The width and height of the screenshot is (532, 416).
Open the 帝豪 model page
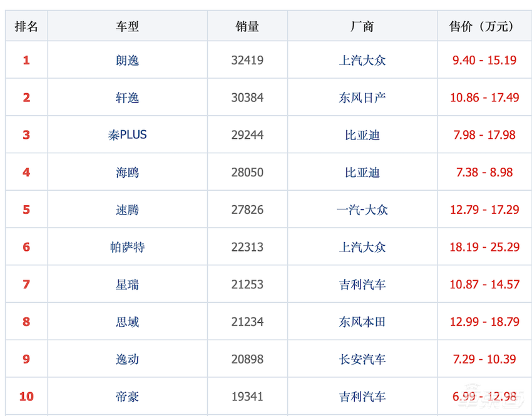tap(127, 396)
